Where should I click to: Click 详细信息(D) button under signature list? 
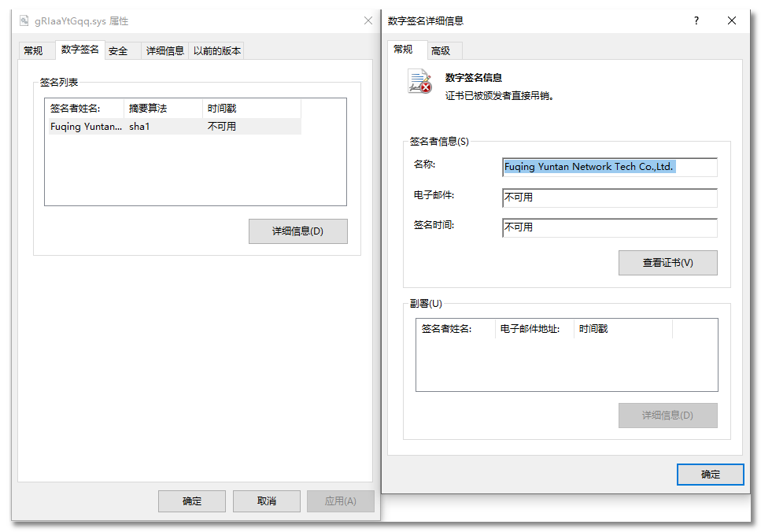297,231
